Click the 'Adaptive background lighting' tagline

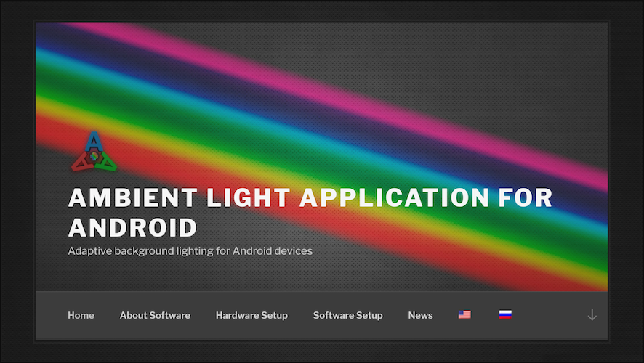pos(190,251)
